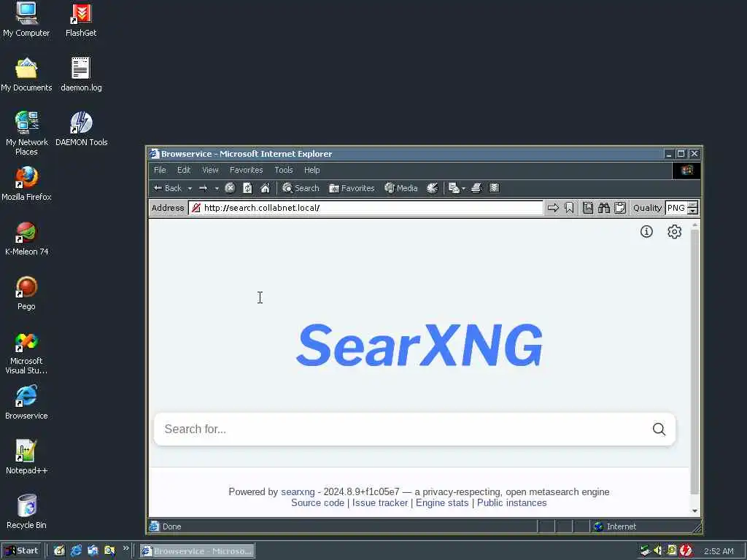Screen dimensions: 747x560
Task: Click the volume speaker tray icon
Action: tap(658, 551)
